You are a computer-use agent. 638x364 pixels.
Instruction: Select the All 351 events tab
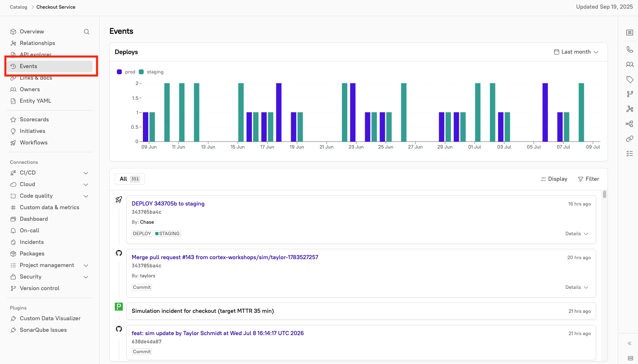(130, 179)
